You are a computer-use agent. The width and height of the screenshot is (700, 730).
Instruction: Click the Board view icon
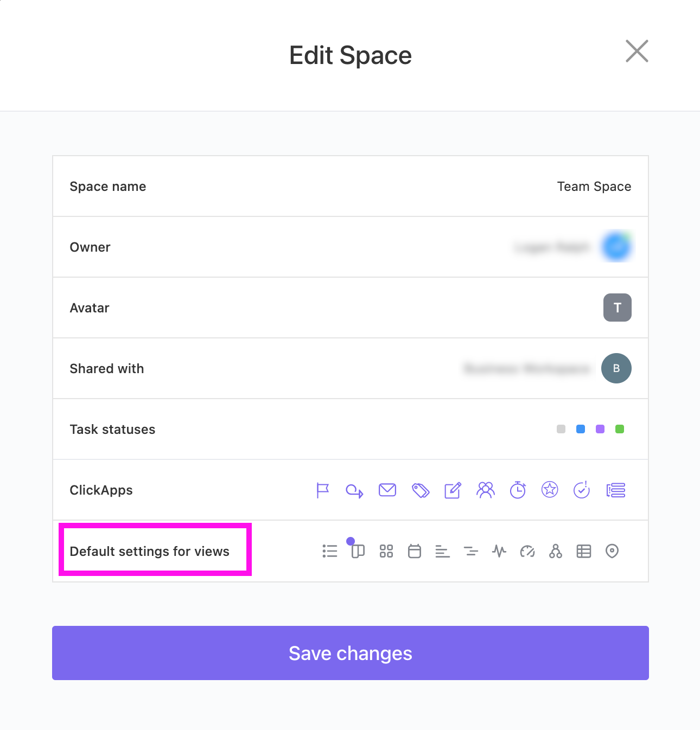pyautogui.click(x=358, y=552)
